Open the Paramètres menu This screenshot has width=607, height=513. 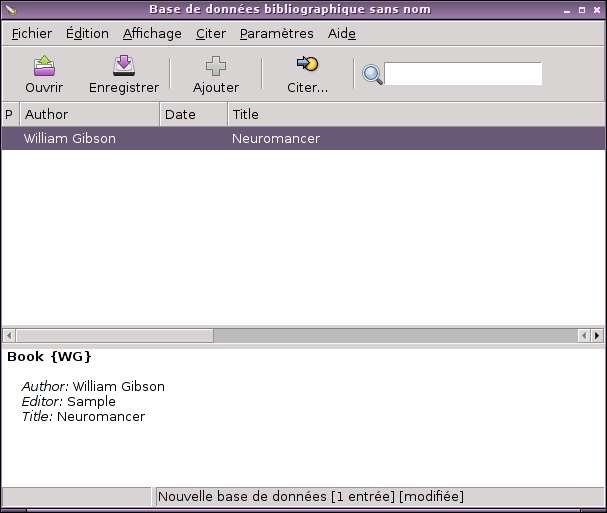click(x=276, y=33)
